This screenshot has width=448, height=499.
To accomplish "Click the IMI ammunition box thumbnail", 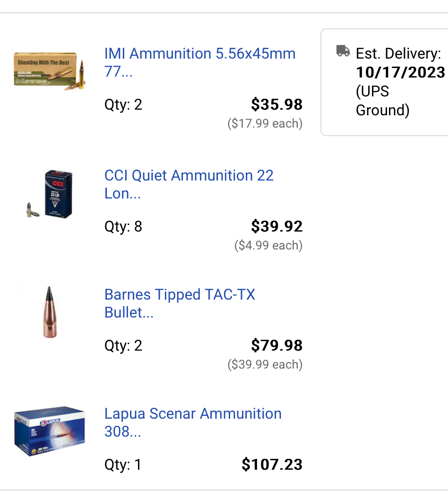I will pyautogui.click(x=50, y=71).
